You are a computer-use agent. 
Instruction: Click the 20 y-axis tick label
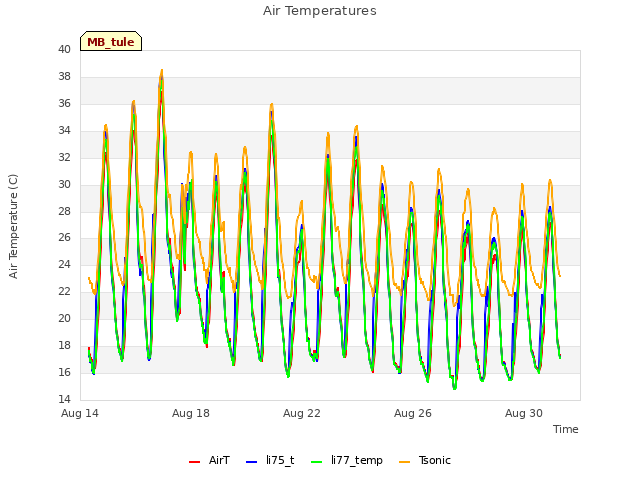tap(64, 318)
